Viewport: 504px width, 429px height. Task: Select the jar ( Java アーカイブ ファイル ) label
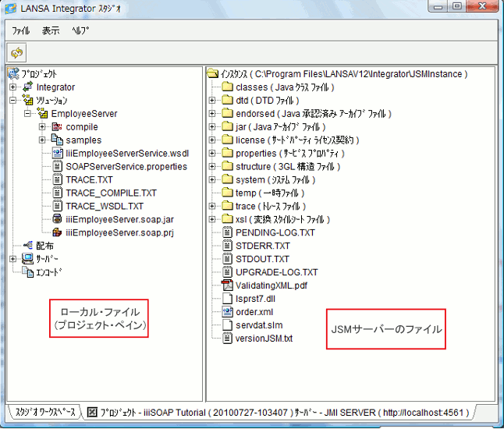[x=280, y=127]
